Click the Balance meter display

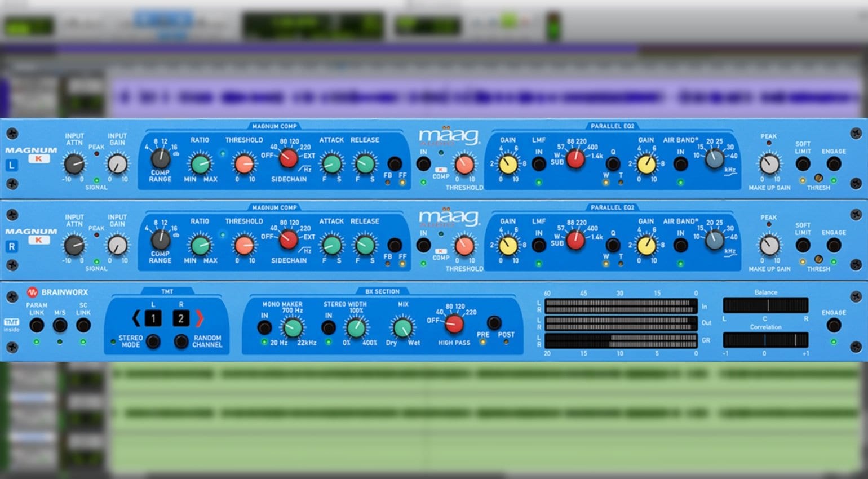765,305
